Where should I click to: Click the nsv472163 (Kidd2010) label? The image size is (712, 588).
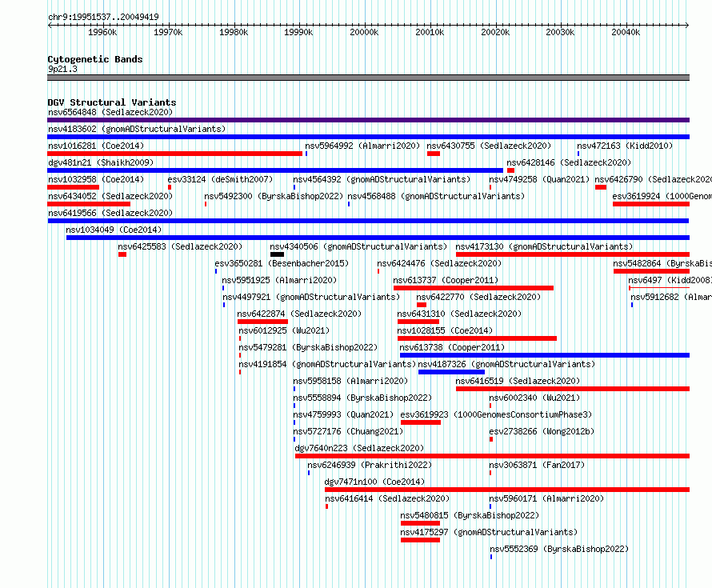(625, 146)
